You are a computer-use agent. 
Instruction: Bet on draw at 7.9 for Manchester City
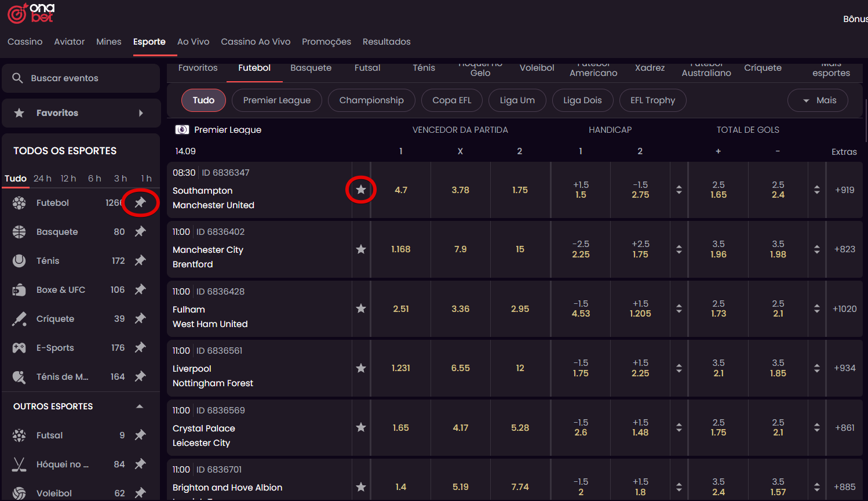pos(461,249)
